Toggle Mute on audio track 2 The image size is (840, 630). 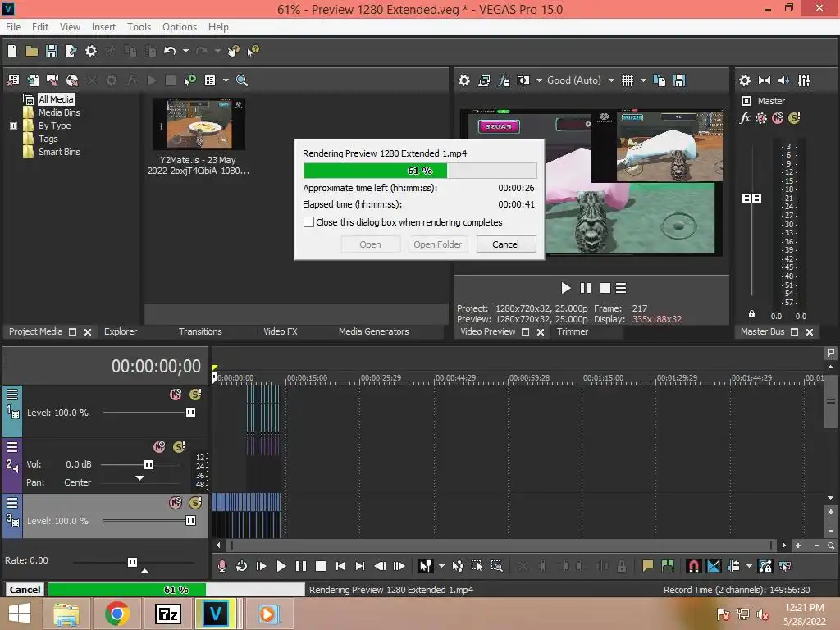tap(159, 447)
